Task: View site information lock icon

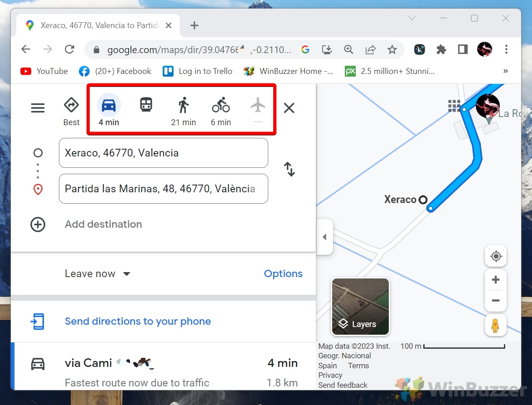Action: (x=97, y=50)
